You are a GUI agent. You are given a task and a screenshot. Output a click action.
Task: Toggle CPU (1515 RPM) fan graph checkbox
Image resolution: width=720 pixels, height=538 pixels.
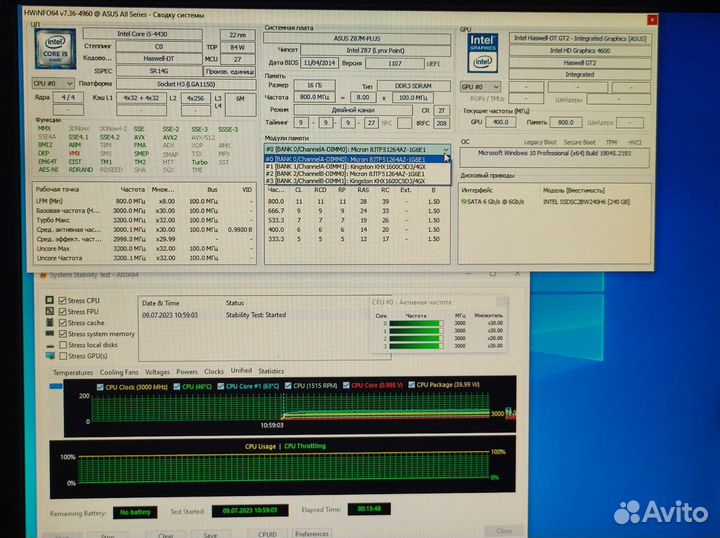point(288,386)
